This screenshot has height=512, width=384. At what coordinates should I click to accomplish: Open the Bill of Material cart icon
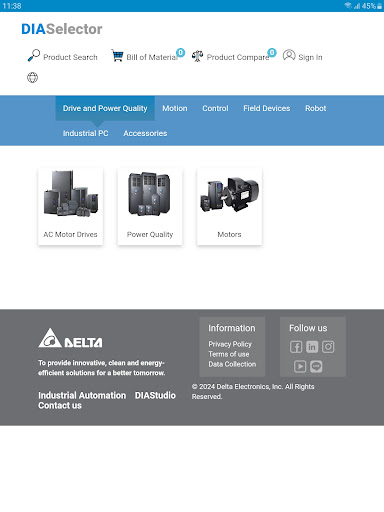(117, 56)
